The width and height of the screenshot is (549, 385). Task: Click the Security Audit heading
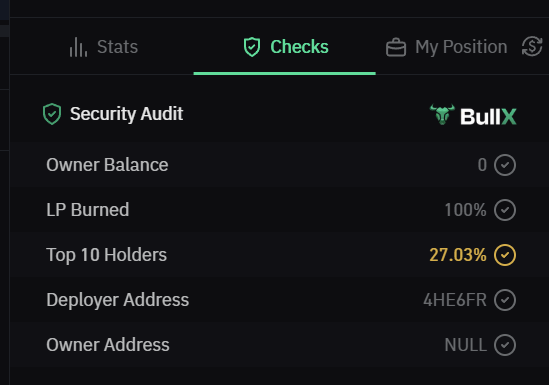pyautogui.click(x=126, y=114)
